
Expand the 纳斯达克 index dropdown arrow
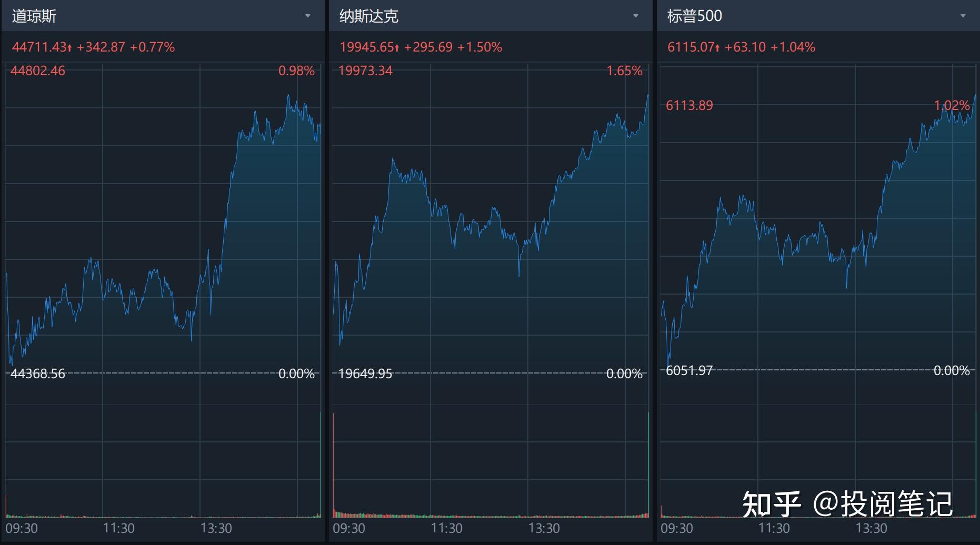635,16
